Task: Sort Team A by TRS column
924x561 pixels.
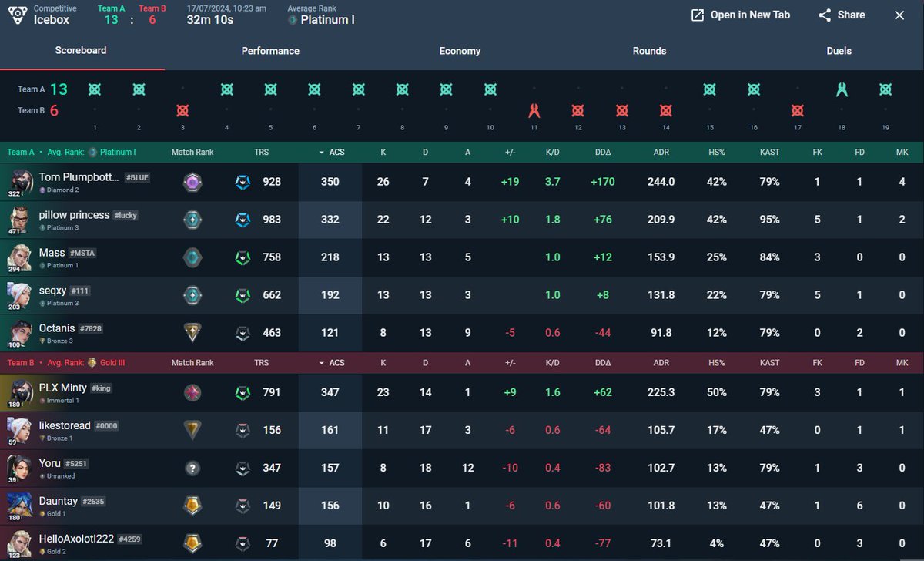Action: tap(261, 152)
